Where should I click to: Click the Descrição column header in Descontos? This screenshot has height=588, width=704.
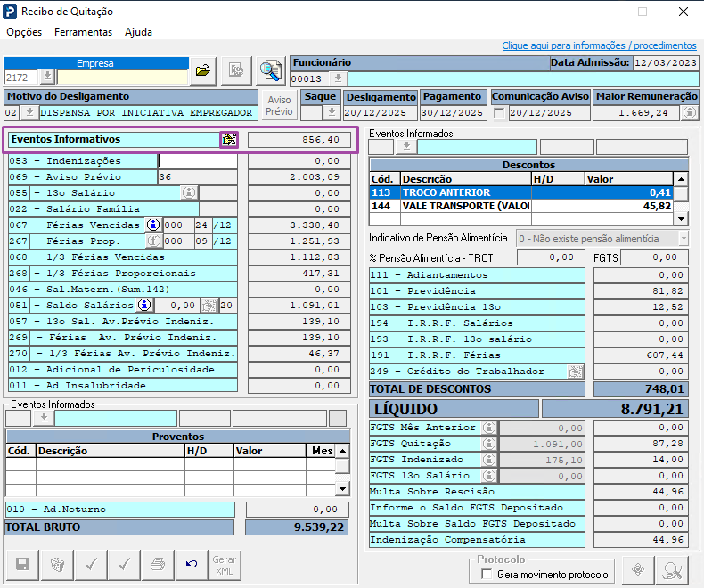pos(466,179)
